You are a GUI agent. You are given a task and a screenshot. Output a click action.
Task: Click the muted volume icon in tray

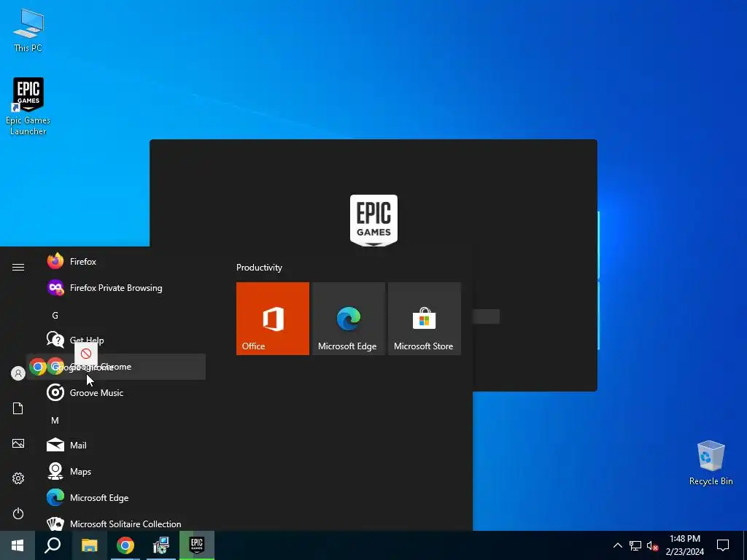[653, 545]
